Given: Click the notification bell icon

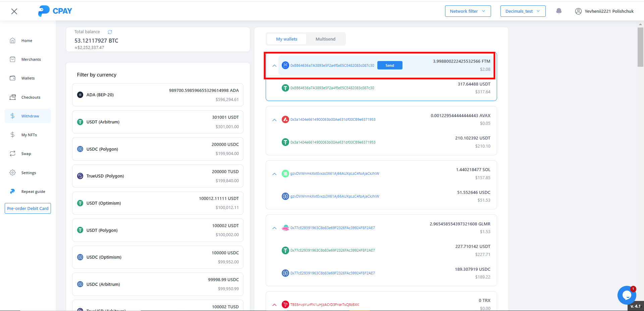Looking at the screenshot, I should [559, 11].
